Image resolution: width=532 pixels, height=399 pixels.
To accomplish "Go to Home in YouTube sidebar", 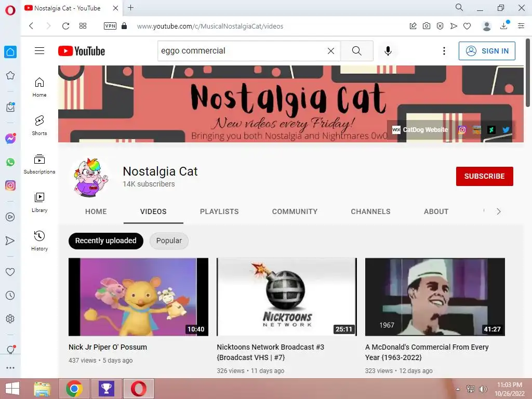I will pyautogui.click(x=39, y=87).
